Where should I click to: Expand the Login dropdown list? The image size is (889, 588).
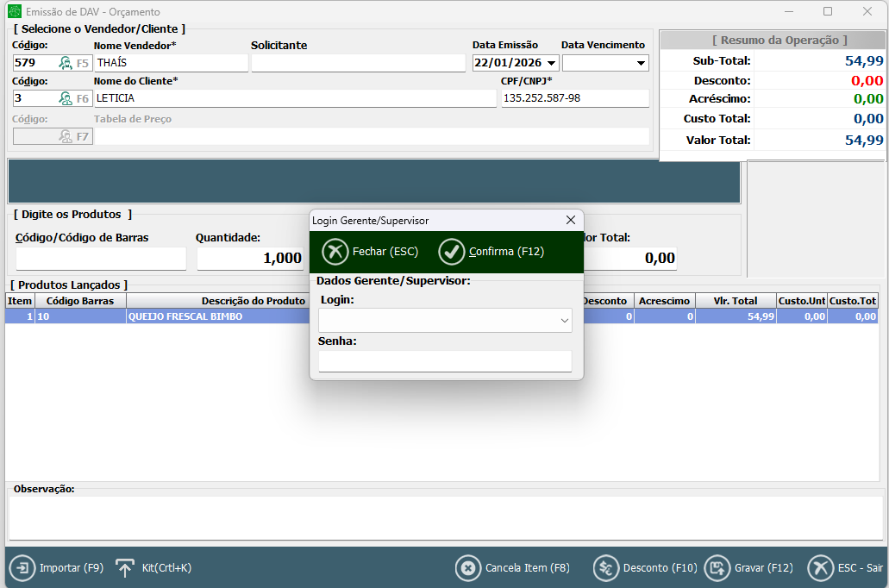pos(565,321)
